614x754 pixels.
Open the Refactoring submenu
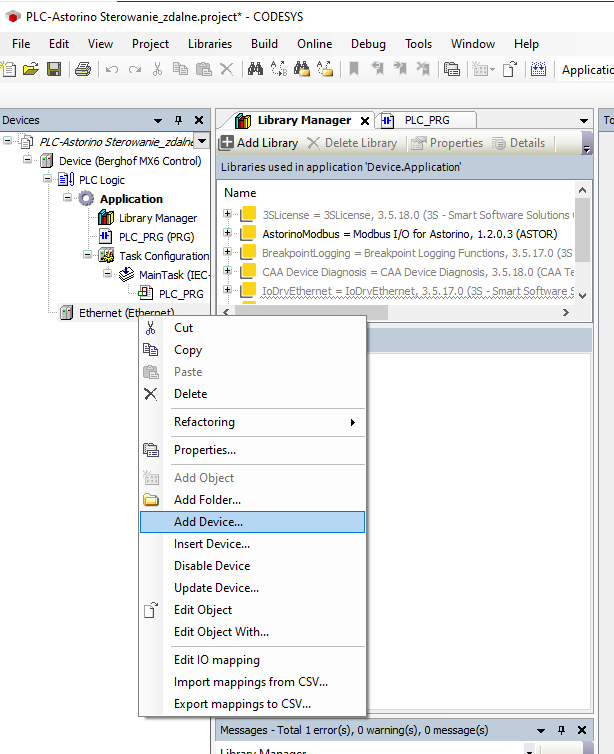252,422
